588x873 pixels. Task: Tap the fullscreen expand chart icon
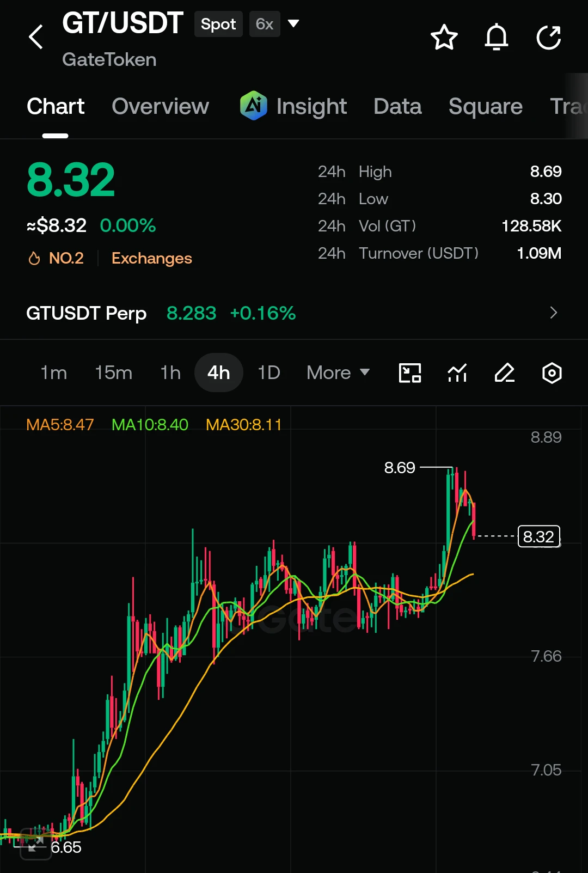pos(35,844)
